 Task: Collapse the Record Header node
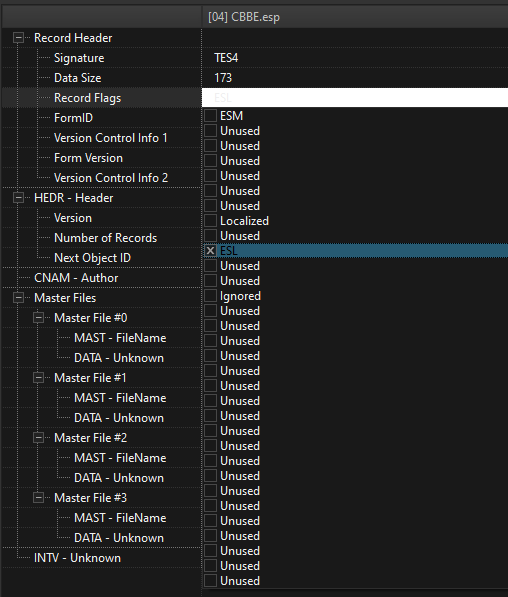(18, 38)
